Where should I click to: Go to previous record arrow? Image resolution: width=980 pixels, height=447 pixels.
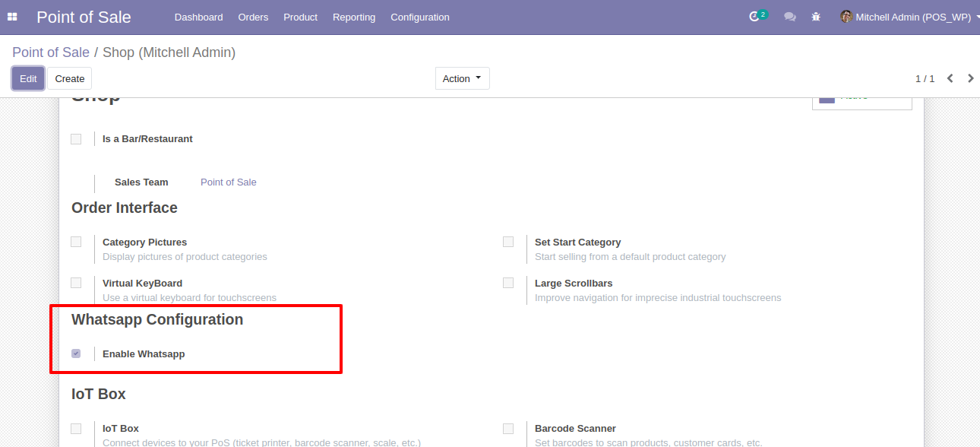(950, 78)
